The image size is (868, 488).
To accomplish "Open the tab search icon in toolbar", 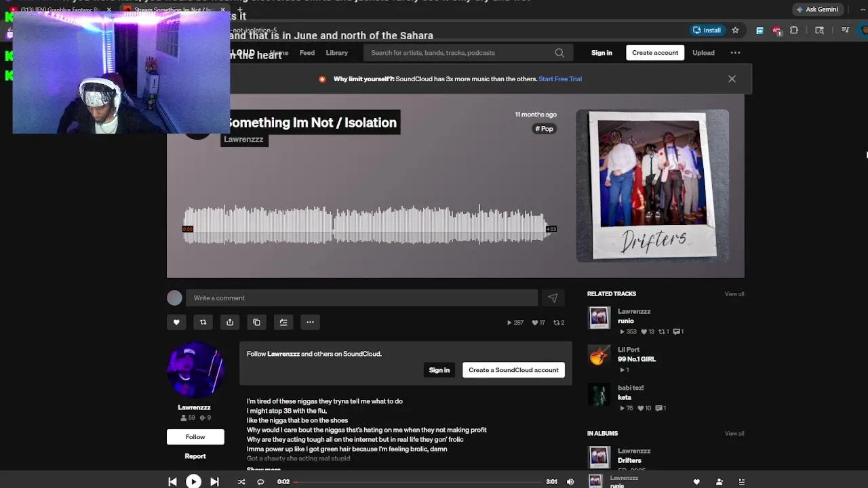I will pyautogui.click(x=819, y=30).
